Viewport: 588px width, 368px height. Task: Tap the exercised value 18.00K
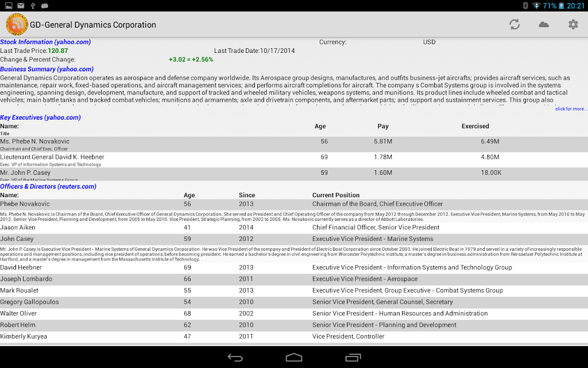(x=492, y=172)
